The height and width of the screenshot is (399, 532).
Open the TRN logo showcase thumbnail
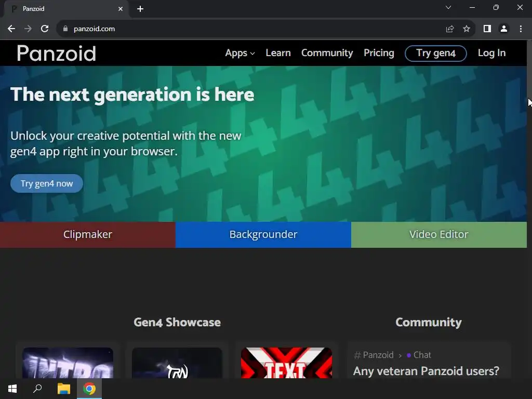coord(177,363)
